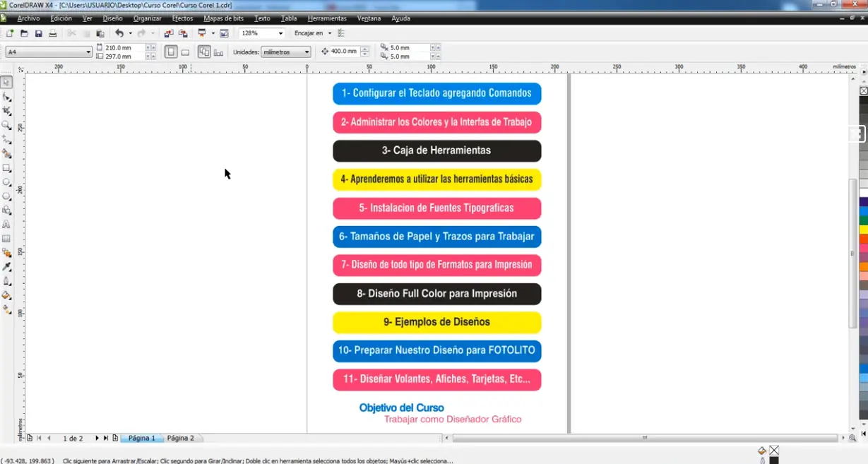868x464 pixels.
Task: Click the horizontal scrollbar thumb
Action: 644,439
